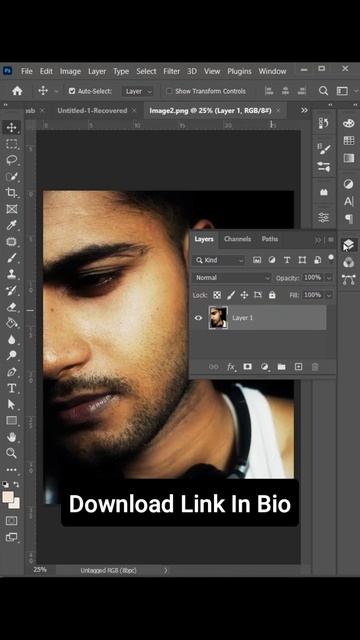
Task: Select the Lasso tool
Action: [11, 160]
